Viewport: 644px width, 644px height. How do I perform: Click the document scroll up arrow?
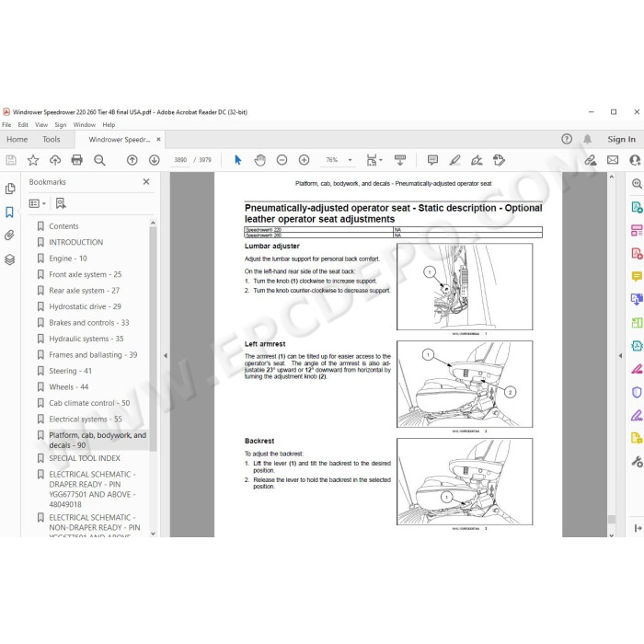point(612,177)
